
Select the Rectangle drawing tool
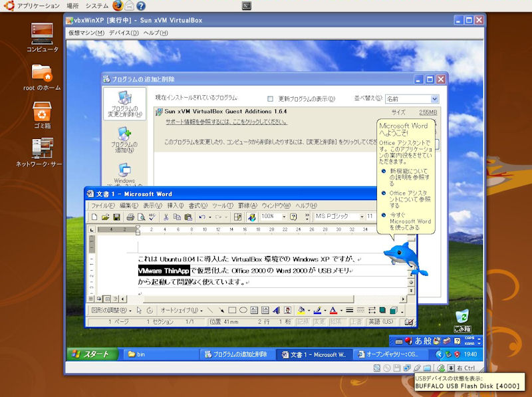(x=232, y=310)
